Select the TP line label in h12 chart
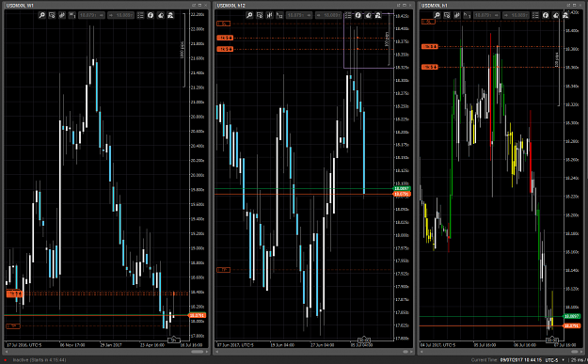The width and height of the screenshot is (588, 364). [x=224, y=270]
